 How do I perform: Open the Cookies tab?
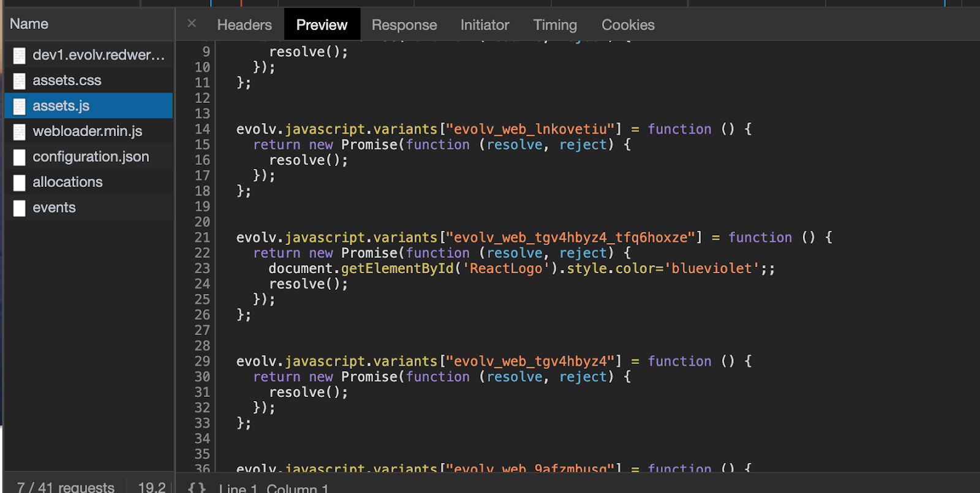(628, 24)
